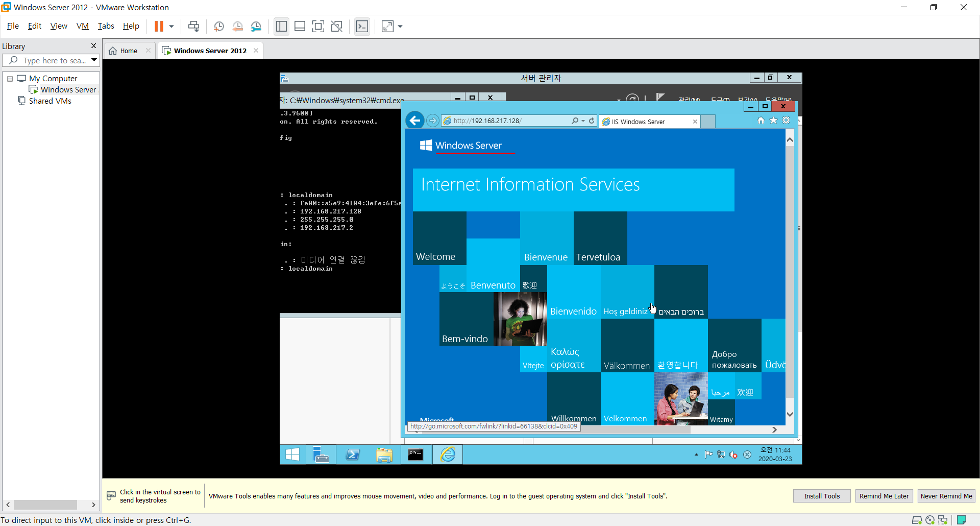The width and height of the screenshot is (980, 526).
Task: Collapse the My Computer tree node
Action: pos(10,79)
